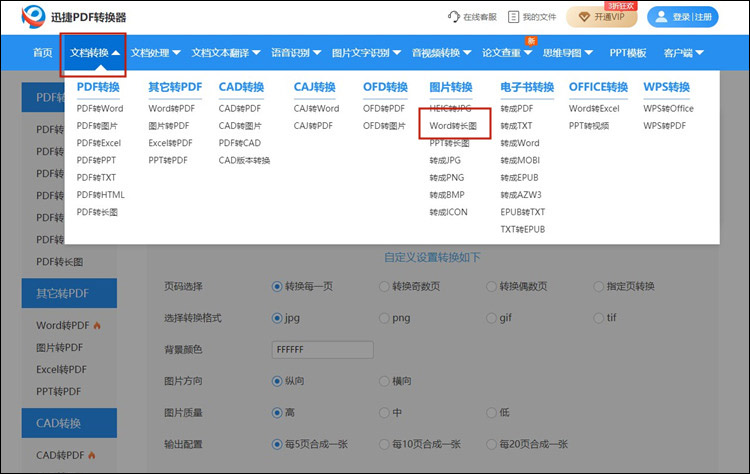750x474 pixels.
Task: Choose 转成ICON menu entry
Action: pyautogui.click(x=448, y=212)
